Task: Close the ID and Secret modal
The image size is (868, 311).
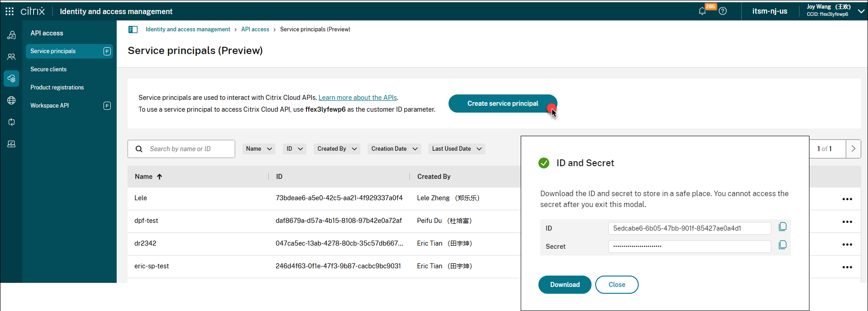Action: pos(617,285)
